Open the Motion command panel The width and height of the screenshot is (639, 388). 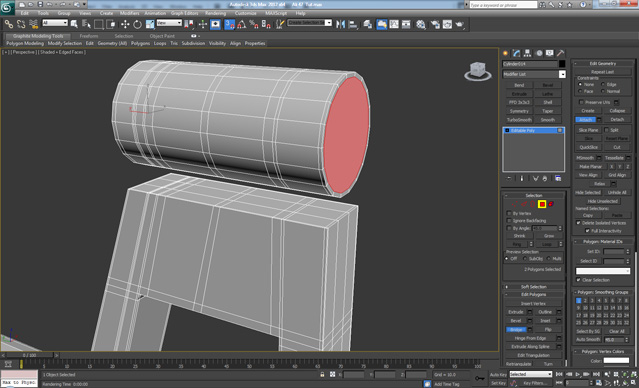(539, 53)
